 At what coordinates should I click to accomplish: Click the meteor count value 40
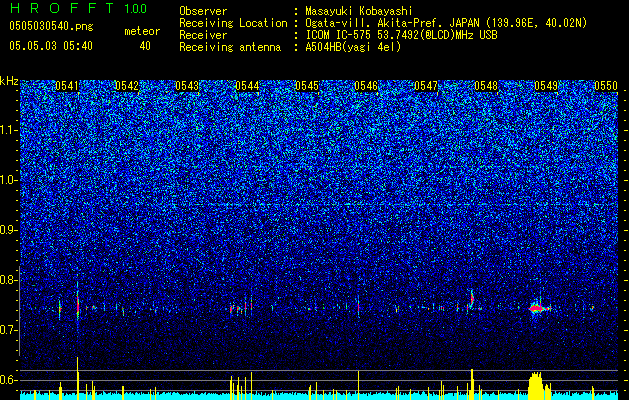click(x=145, y=46)
